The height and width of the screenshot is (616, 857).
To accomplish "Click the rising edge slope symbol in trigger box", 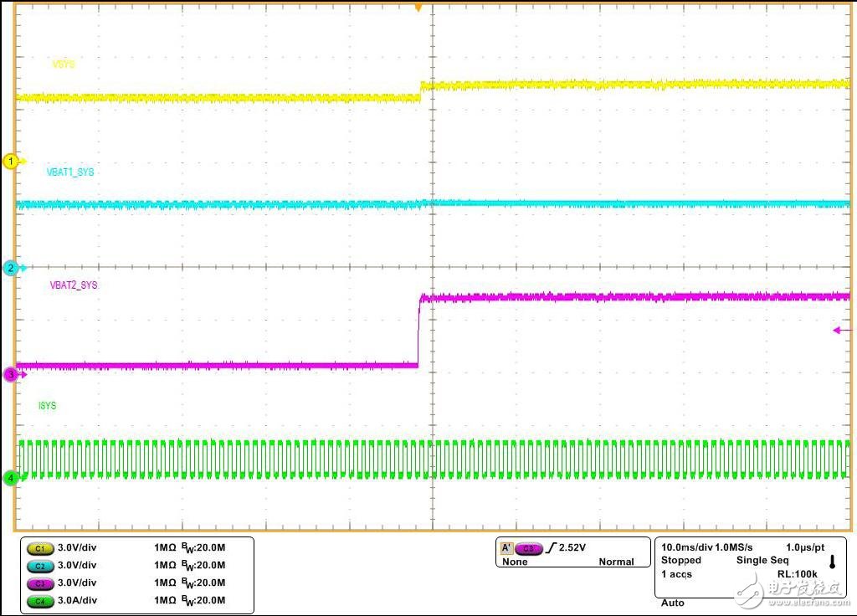I will [551, 548].
